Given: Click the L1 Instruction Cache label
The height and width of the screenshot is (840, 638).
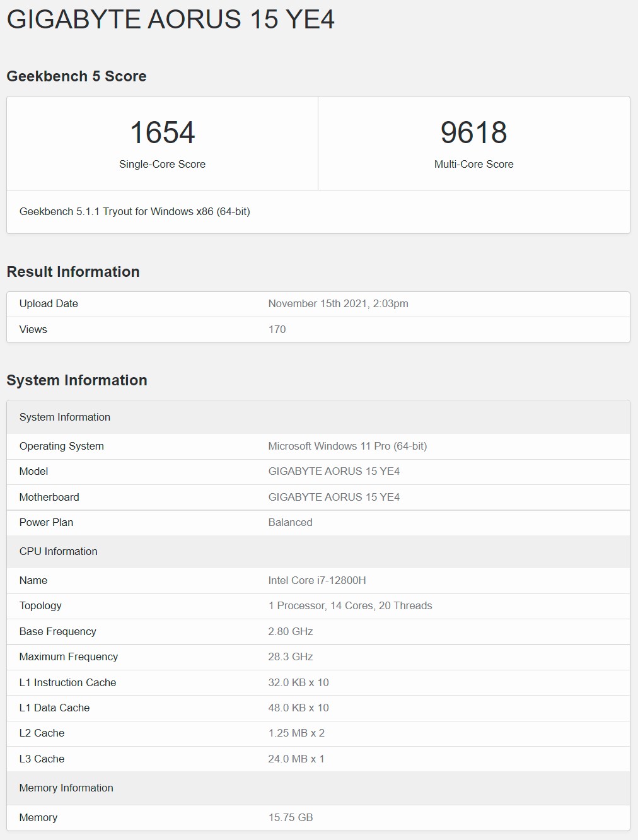Looking at the screenshot, I should [68, 682].
